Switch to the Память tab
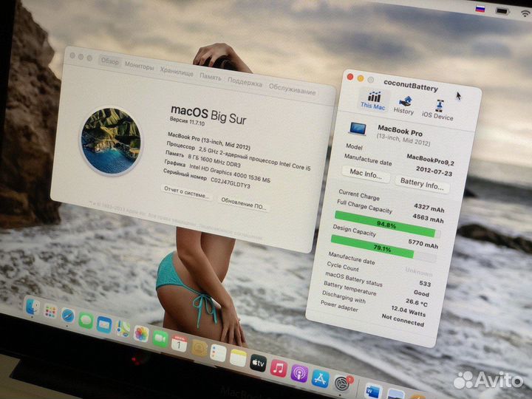Image resolution: width=532 pixels, height=399 pixels. (211, 77)
